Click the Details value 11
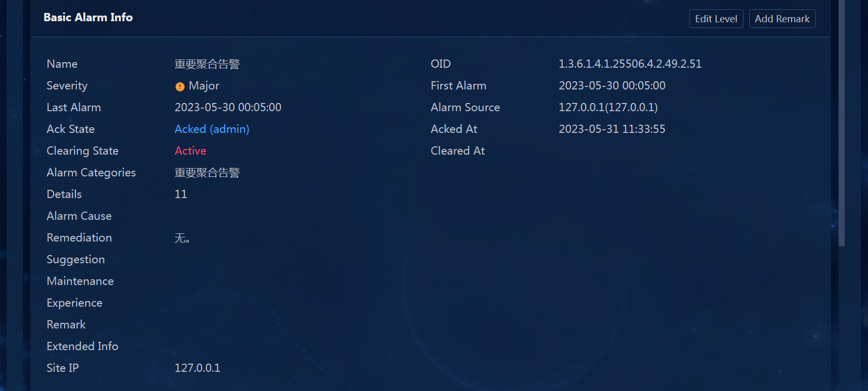This screenshot has width=868, height=391. coord(181,194)
